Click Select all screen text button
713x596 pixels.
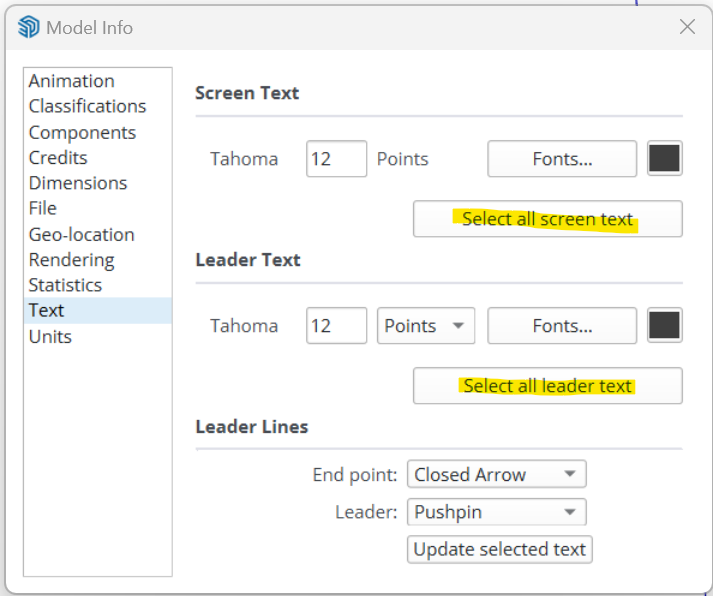(x=547, y=219)
